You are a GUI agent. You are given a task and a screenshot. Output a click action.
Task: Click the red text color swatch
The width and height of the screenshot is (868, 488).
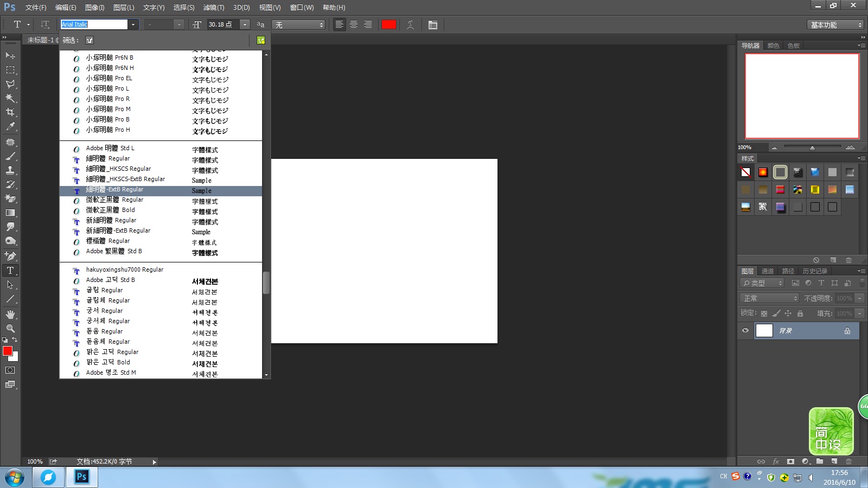click(x=389, y=24)
